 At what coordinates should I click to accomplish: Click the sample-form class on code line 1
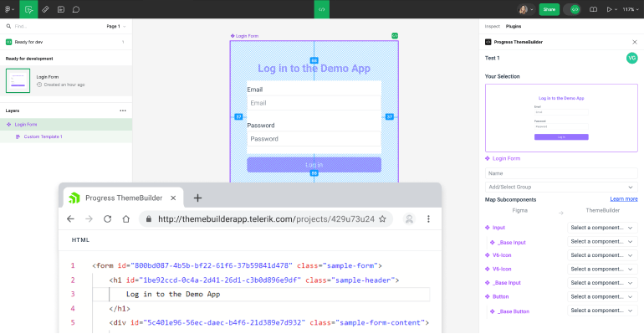(x=350, y=266)
